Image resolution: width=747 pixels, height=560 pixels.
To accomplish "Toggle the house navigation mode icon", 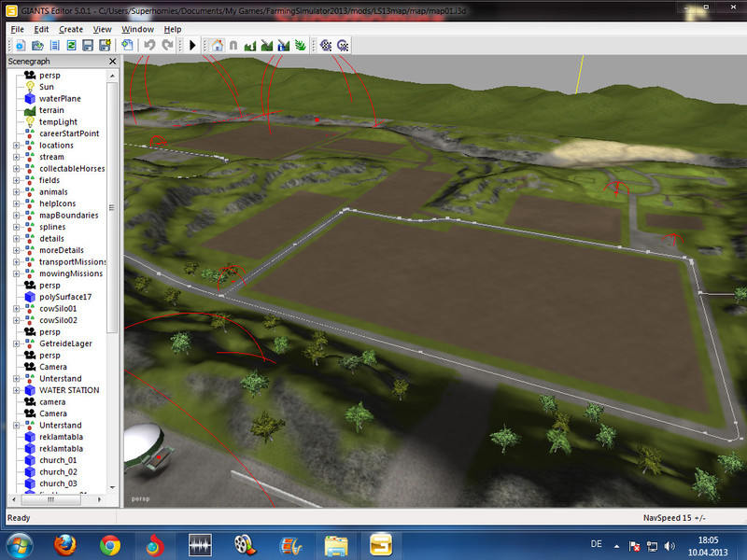I will click(218, 45).
